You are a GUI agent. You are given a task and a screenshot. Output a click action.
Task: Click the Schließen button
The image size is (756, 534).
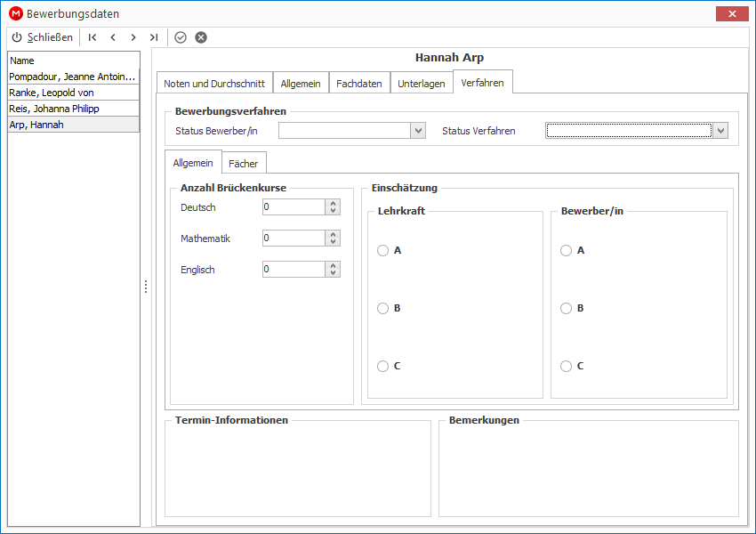pos(43,37)
